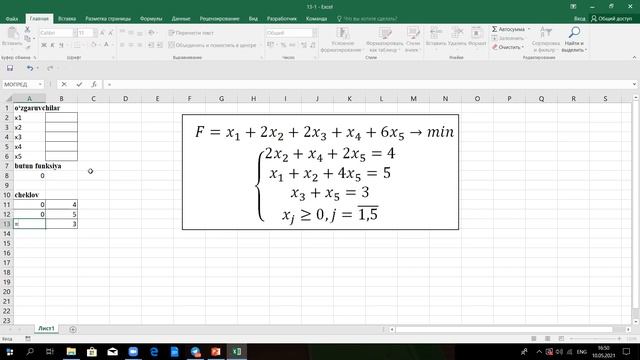The width and height of the screenshot is (640, 360).
Task: Toggle Bold (Ж) formatting
Action: pos(44,45)
